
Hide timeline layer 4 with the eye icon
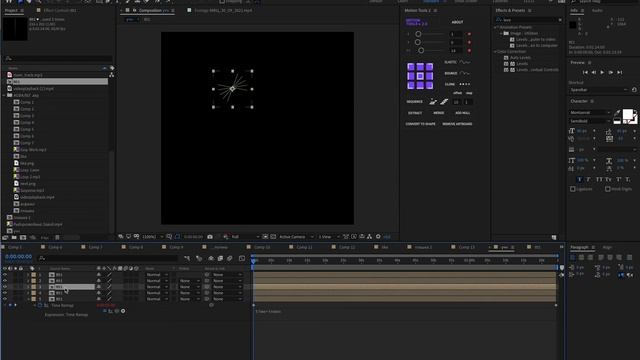5,293
